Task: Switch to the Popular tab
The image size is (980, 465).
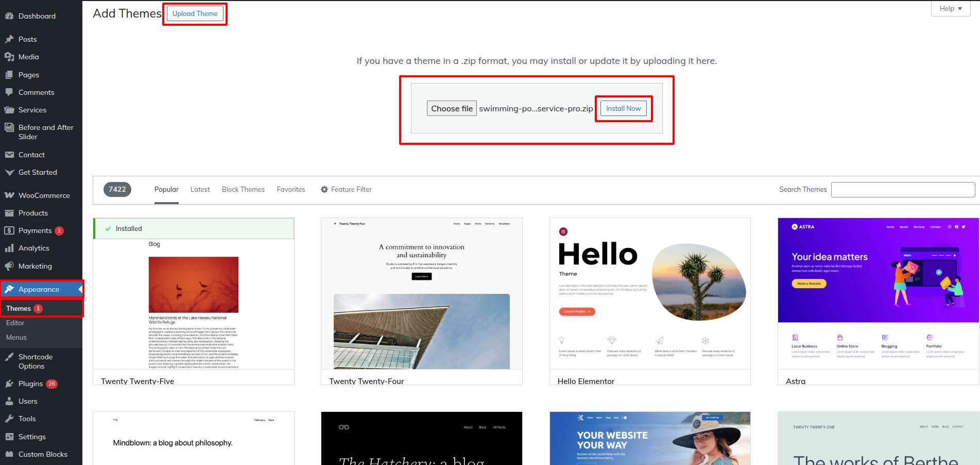Action: tap(166, 189)
